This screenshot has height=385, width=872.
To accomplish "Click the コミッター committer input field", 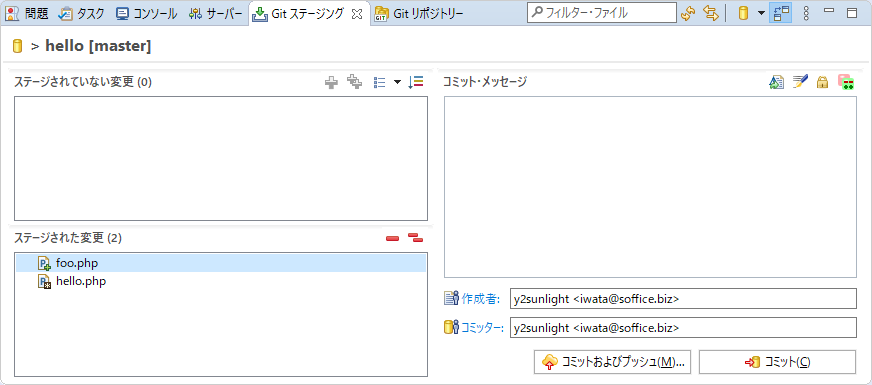I will 683,328.
